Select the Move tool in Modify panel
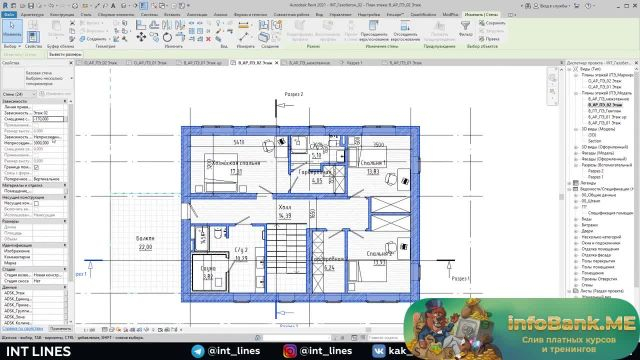640x360 pixels. coord(141,38)
